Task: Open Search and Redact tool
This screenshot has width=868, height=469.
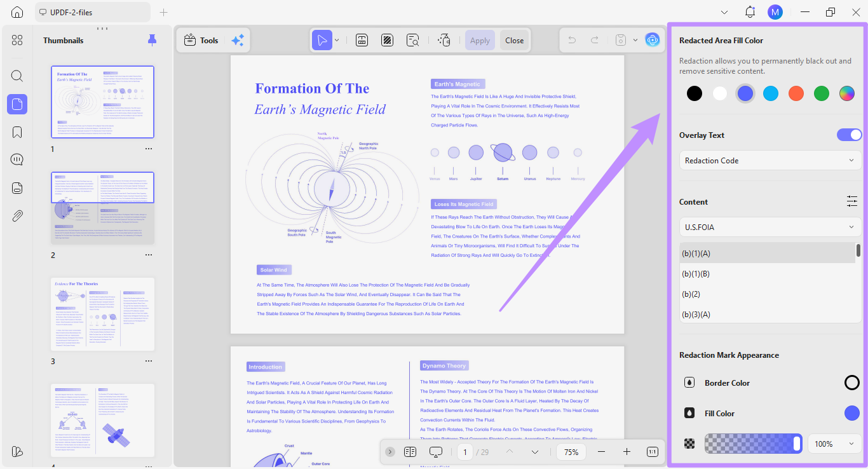Action: (413, 40)
